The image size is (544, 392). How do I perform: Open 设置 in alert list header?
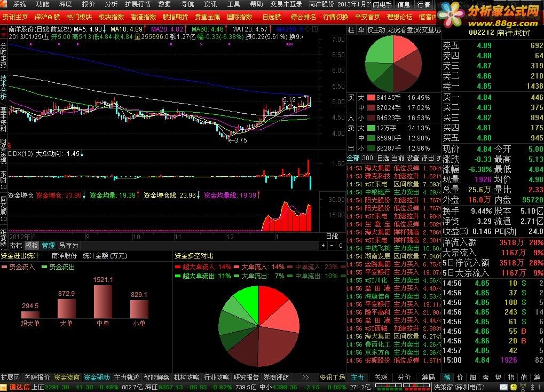[x=413, y=158]
